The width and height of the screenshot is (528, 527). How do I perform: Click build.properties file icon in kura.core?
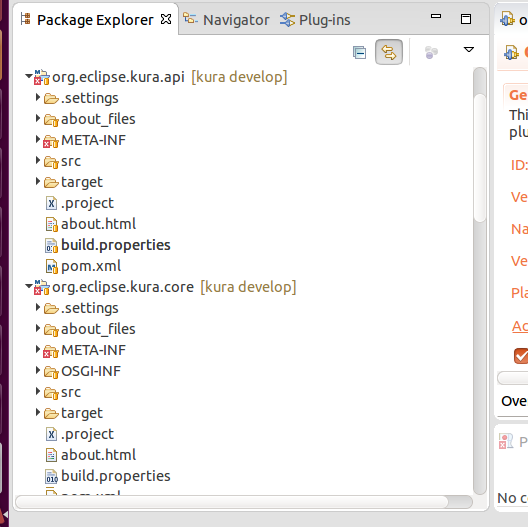click(52, 476)
